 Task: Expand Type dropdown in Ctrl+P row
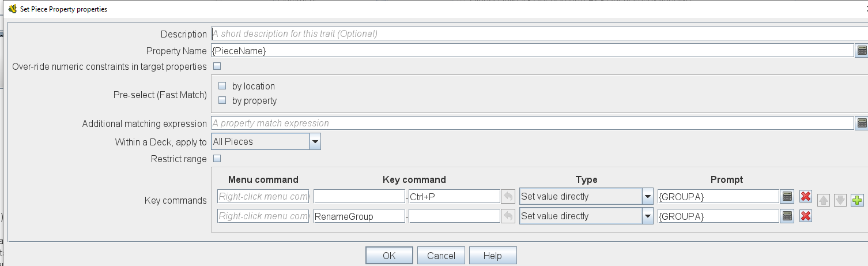tap(647, 197)
